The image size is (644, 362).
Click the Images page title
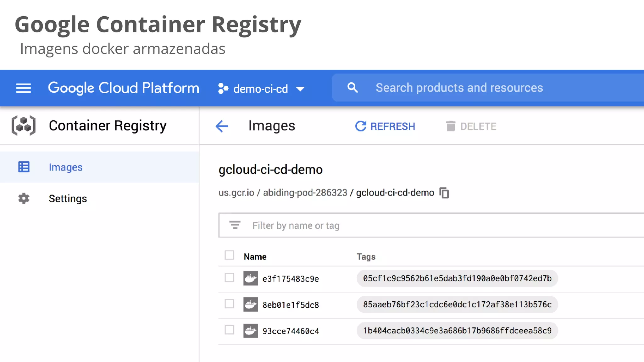tap(272, 126)
